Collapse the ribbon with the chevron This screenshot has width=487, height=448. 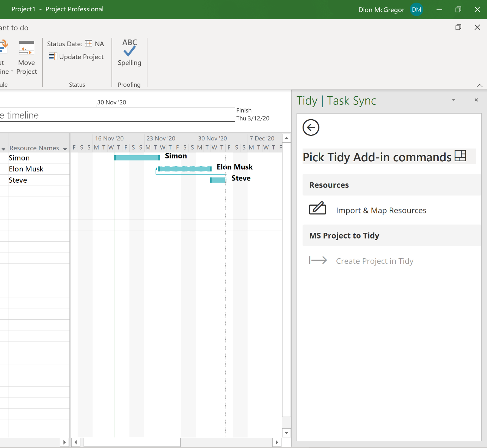480,85
